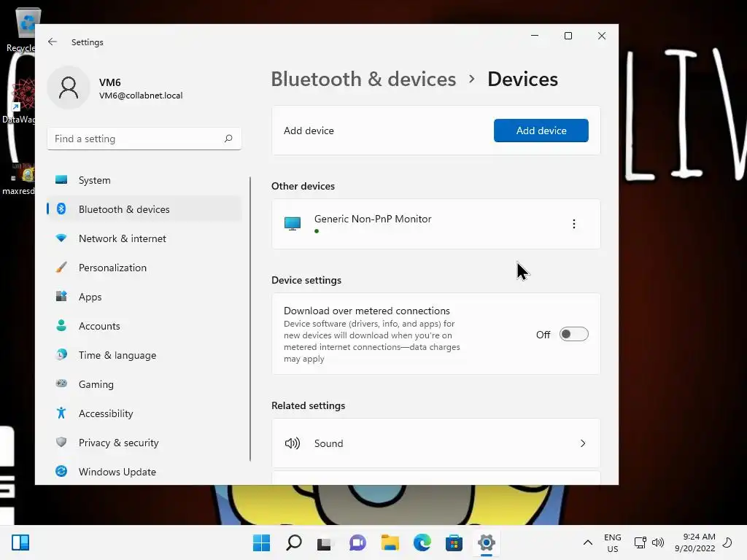Select Bluetooth & devices in sidebar

coord(144,209)
